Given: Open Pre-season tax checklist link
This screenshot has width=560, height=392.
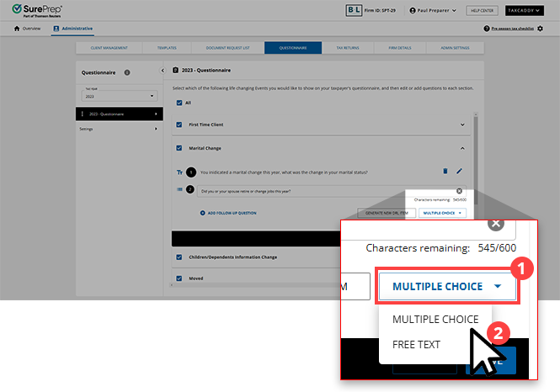Looking at the screenshot, I should [x=513, y=29].
